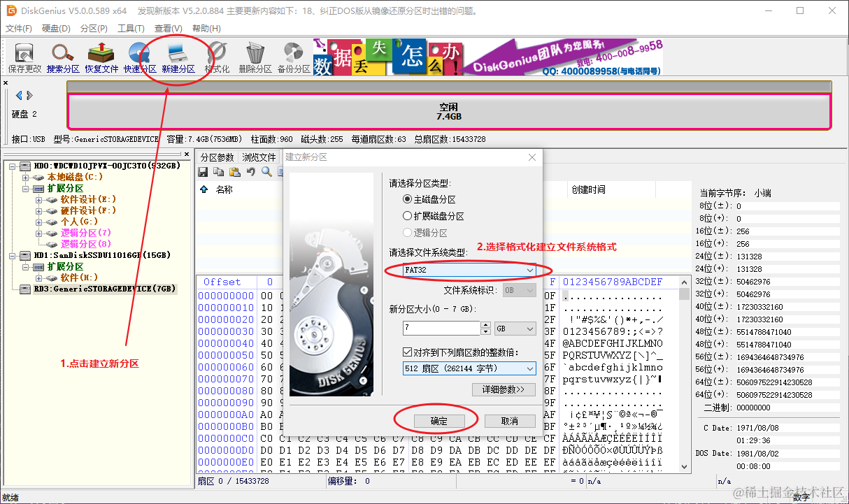Open the GB size unit dropdown
Viewport: 849px width, 504px height.
click(515, 329)
